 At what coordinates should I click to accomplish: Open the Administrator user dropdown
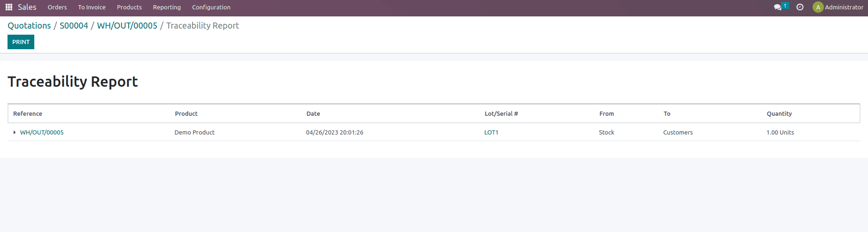[x=844, y=7]
